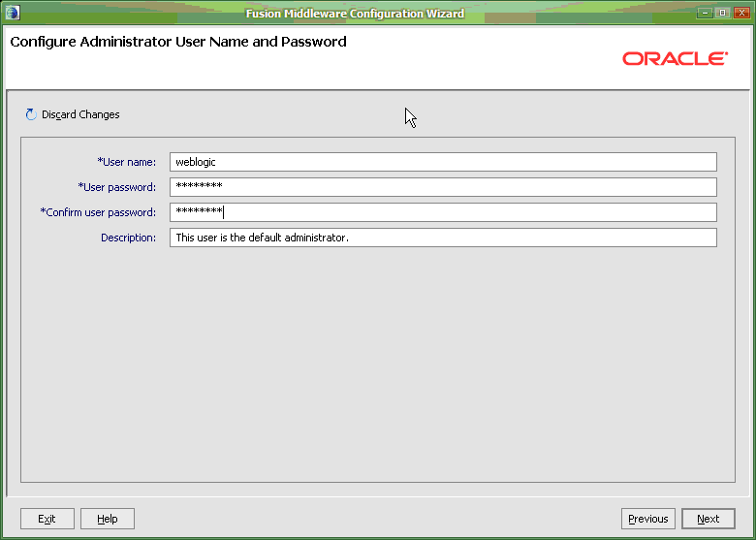
Task: Open the Help dialog
Action: 107,519
